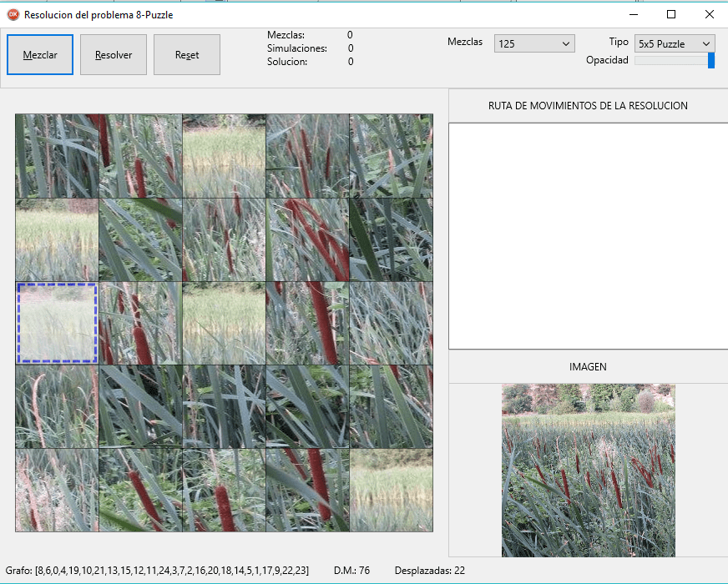Click the puzzle tile in the top-left corner

click(57, 156)
